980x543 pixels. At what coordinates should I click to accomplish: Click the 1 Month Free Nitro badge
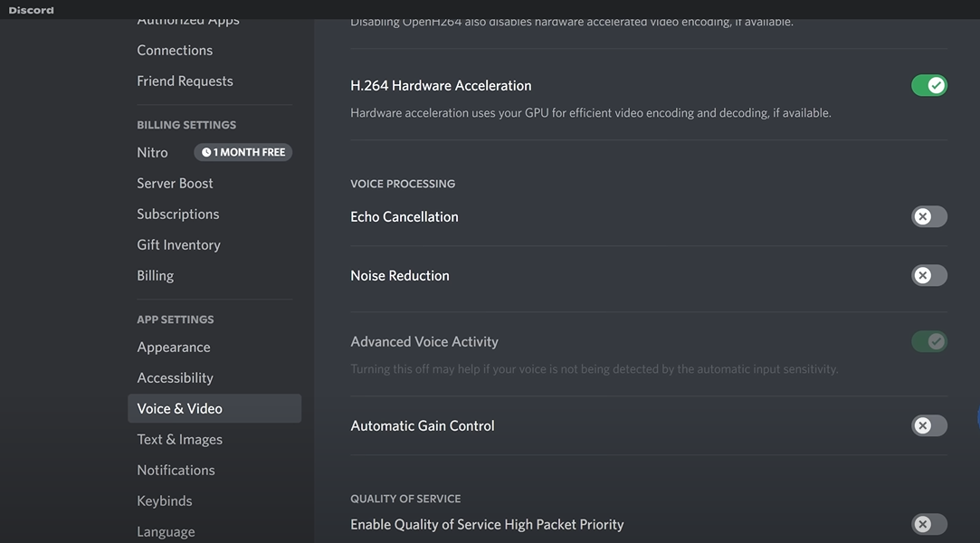click(243, 153)
